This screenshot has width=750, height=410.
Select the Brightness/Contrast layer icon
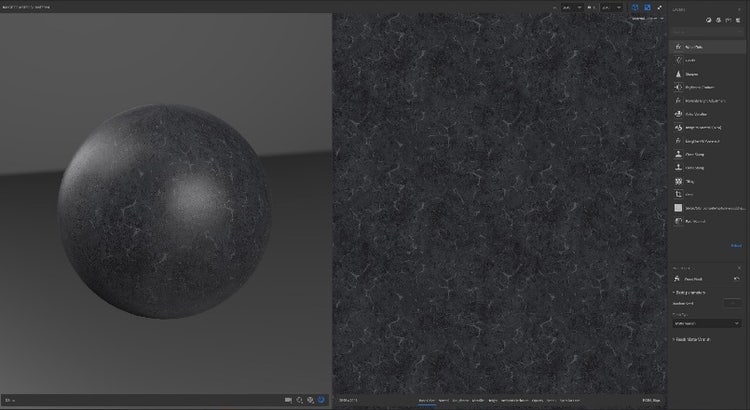[678, 87]
